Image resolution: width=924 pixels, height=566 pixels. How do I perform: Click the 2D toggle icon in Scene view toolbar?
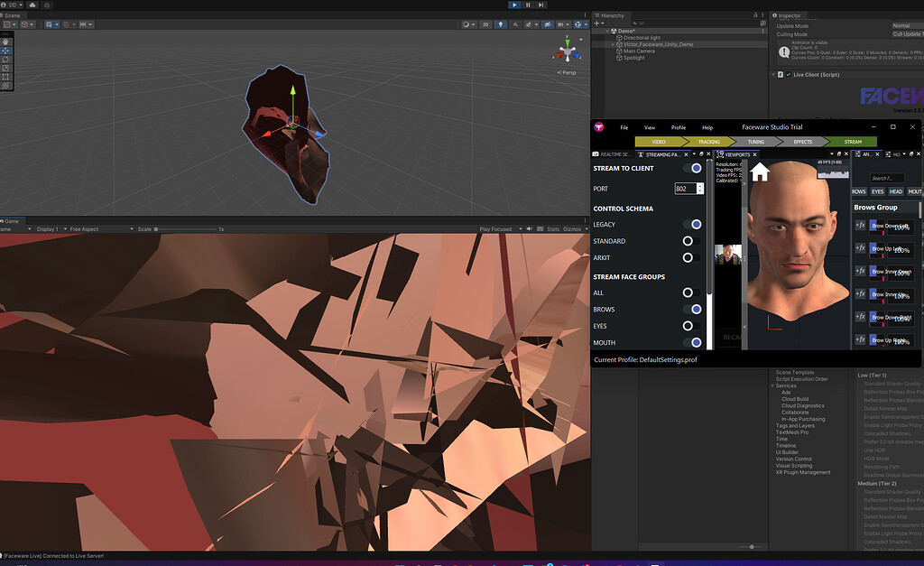pyautogui.click(x=485, y=24)
